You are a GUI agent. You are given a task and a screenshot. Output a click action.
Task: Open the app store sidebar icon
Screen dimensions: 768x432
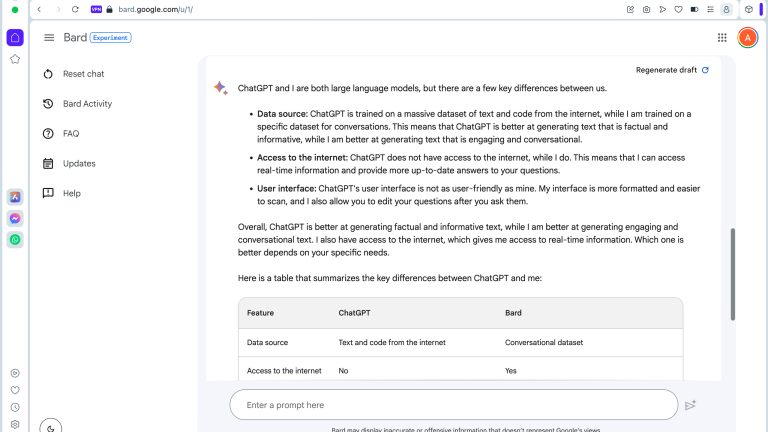tap(15, 197)
